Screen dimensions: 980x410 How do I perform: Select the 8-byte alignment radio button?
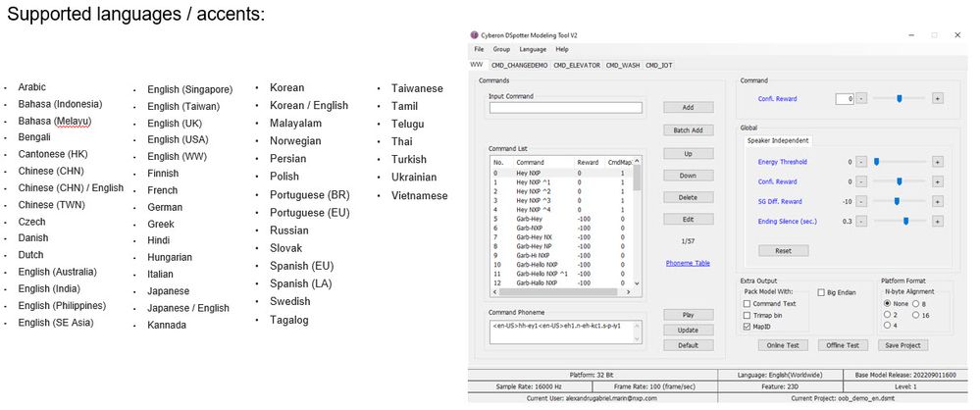pos(915,304)
